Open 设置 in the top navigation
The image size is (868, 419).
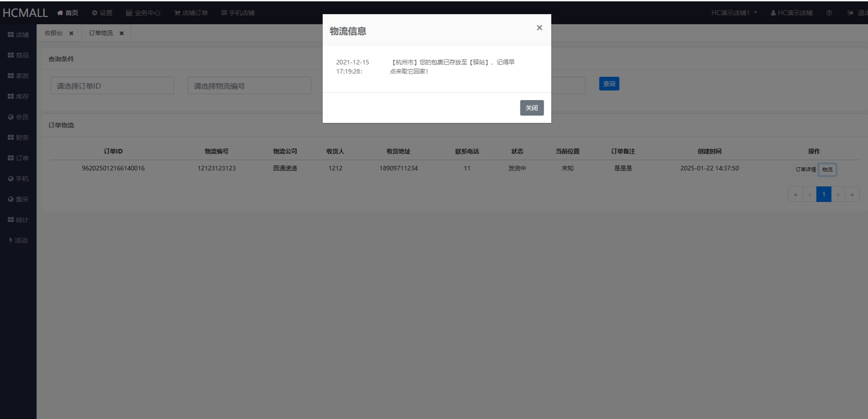[102, 13]
